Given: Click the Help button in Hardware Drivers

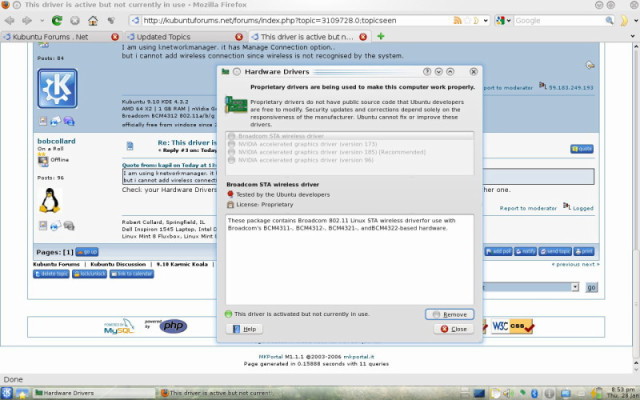Looking at the screenshot, I should coord(245,329).
